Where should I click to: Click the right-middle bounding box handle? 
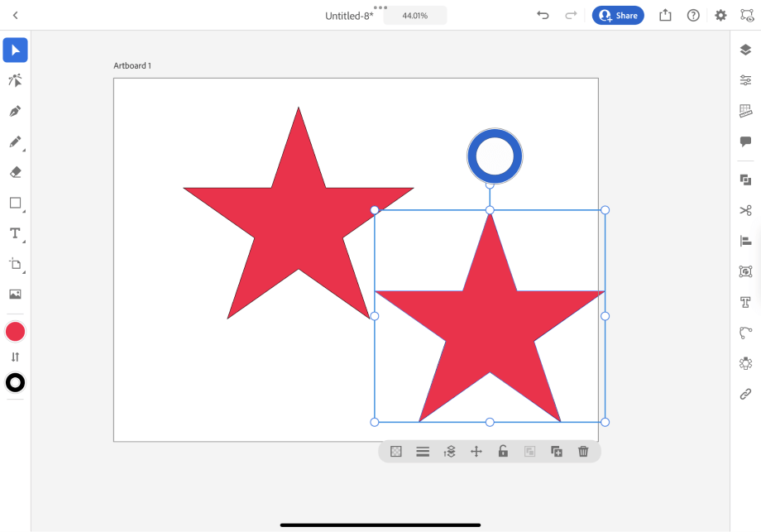pyautogui.click(x=605, y=316)
